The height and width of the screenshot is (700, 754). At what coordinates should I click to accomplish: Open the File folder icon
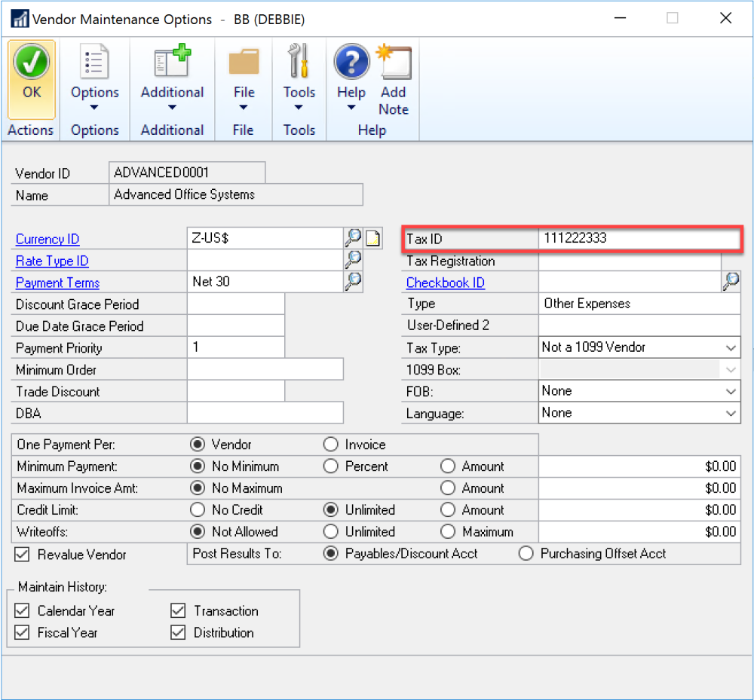[x=243, y=63]
